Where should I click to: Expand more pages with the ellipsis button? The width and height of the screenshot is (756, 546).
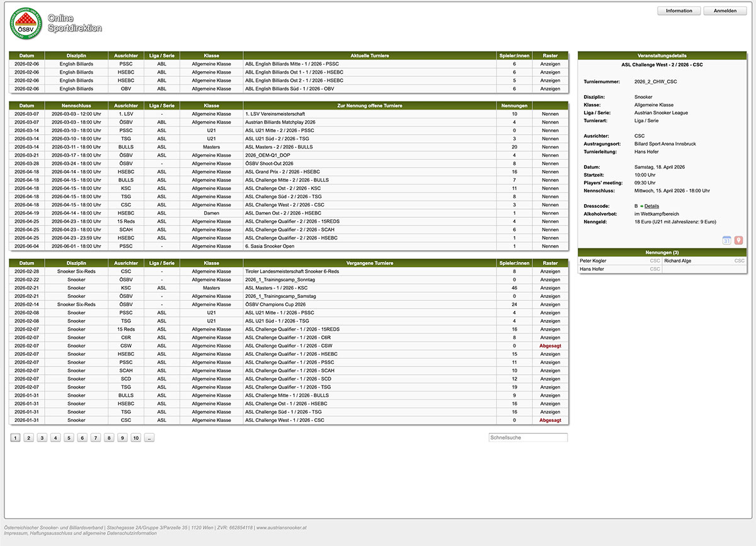[x=149, y=438]
